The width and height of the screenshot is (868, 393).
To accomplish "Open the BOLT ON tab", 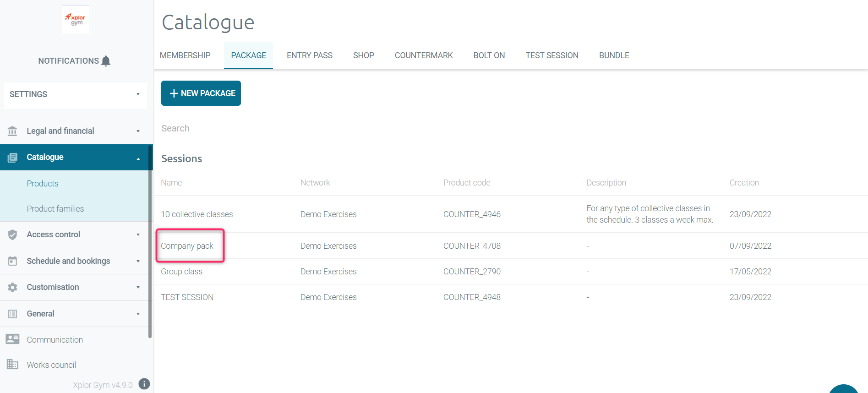I will 489,55.
